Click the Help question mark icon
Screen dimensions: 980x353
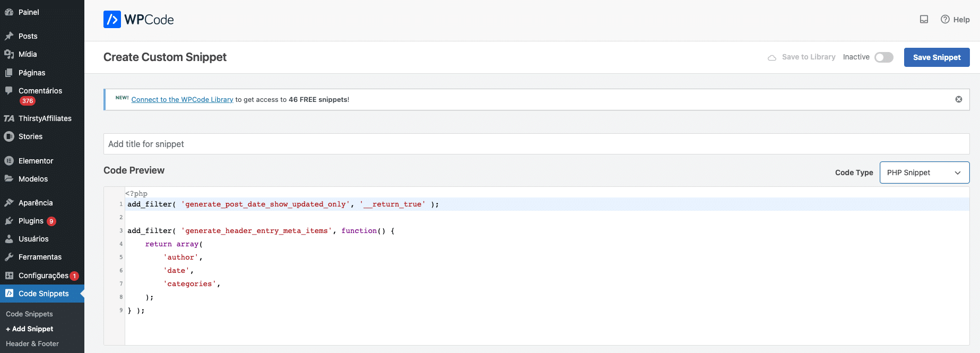[x=945, y=20]
